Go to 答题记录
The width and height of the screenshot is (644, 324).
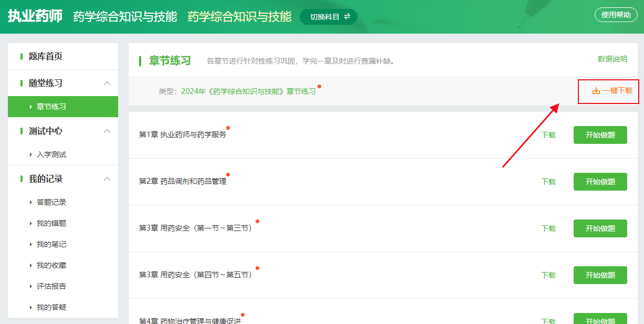[51, 202]
